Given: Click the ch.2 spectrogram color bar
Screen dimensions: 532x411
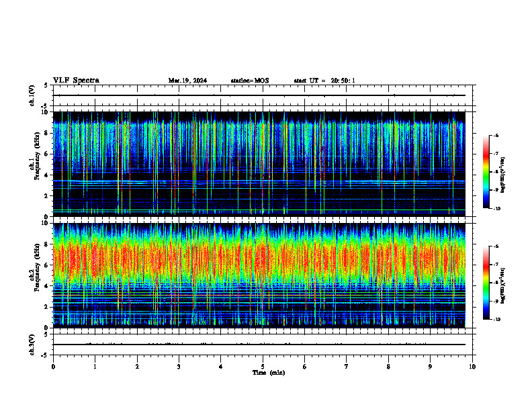Looking at the screenshot, I should tap(486, 283).
